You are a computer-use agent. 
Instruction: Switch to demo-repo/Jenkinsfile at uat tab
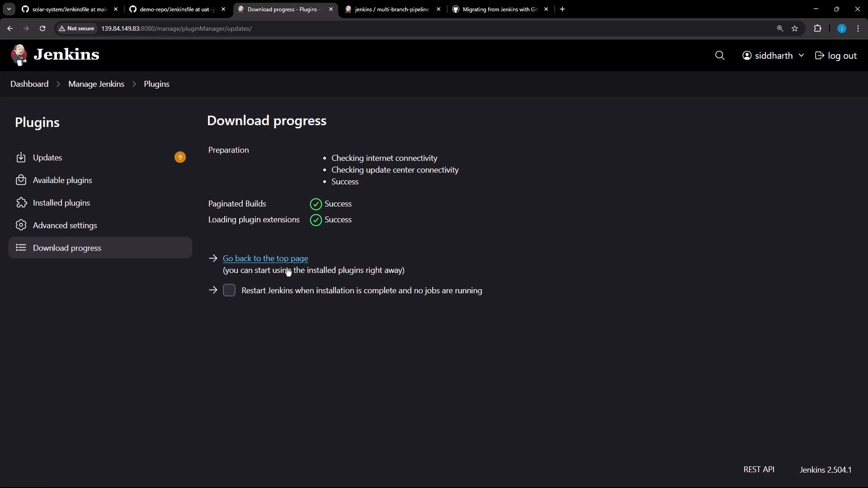click(x=177, y=9)
